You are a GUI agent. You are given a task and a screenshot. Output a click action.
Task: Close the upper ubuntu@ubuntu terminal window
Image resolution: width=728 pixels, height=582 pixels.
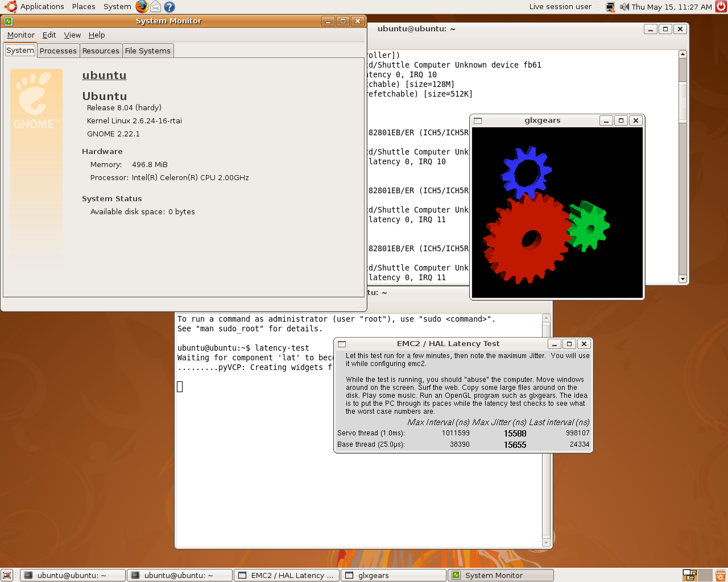680,29
